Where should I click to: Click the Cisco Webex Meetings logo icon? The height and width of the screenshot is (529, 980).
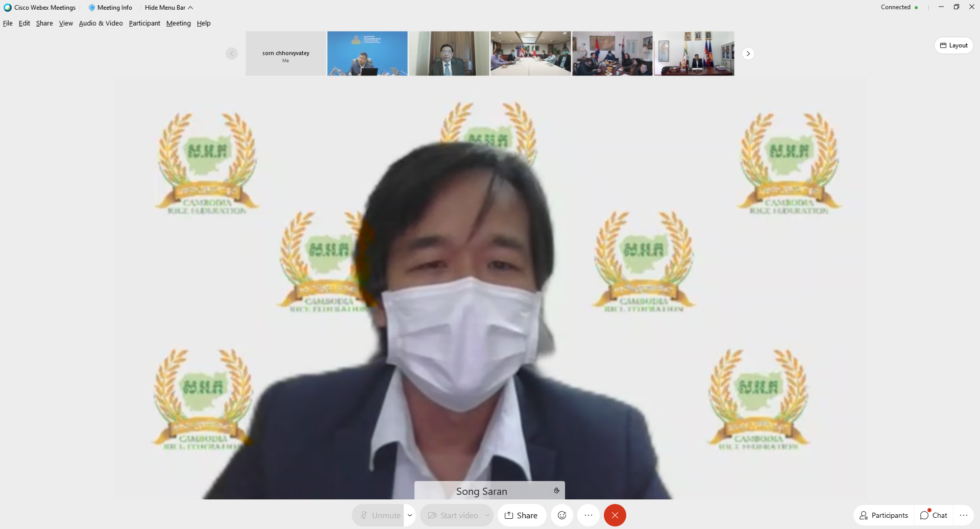(x=8, y=8)
